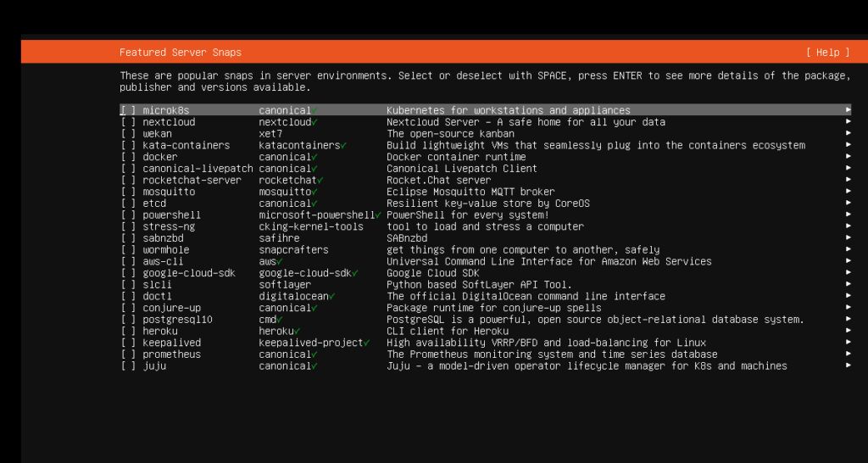The image size is (868, 463).
Task: Click verified checkmark next to mosquitto publisher
Action: (x=314, y=192)
